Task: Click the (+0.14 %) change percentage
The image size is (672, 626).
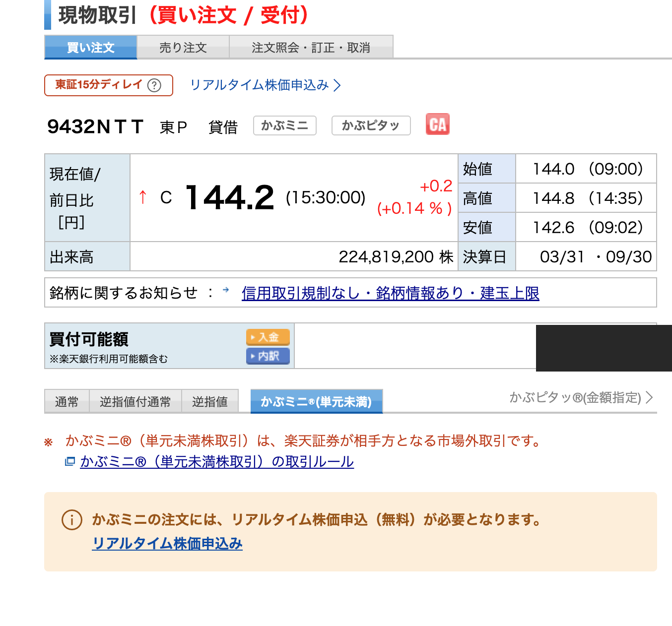Action: pyautogui.click(x=414, y=208)
